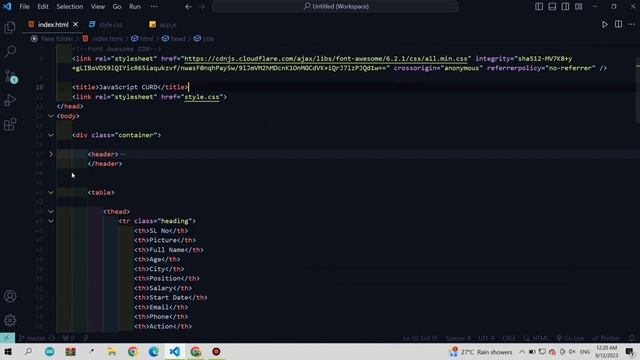Show more menu items via ellipsis
The width and height of the screenshot is (640, 360).
pyautogui.click(x=154, y=7)
